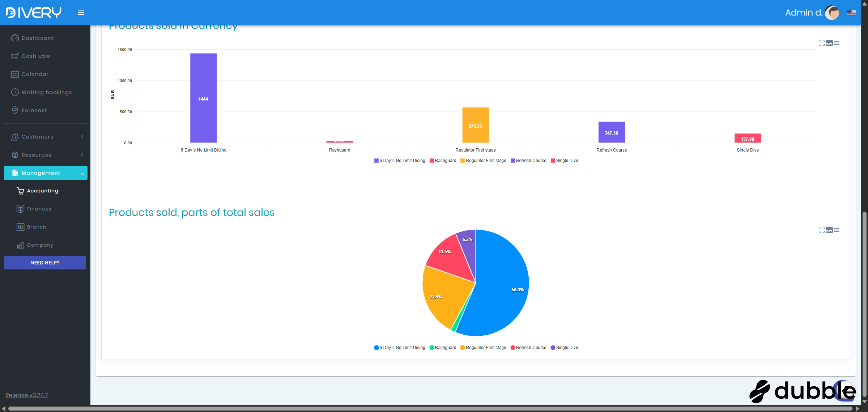Click the hamburger sidebar toggle in header
This screenshot has width=868, height=412.
(x=81, y=13)
